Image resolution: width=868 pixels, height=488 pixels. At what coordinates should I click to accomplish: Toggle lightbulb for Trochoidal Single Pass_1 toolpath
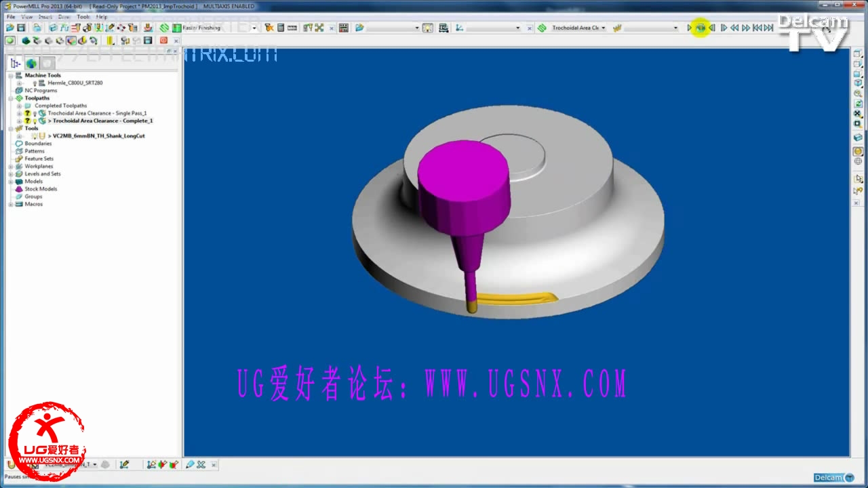[35, 113]
